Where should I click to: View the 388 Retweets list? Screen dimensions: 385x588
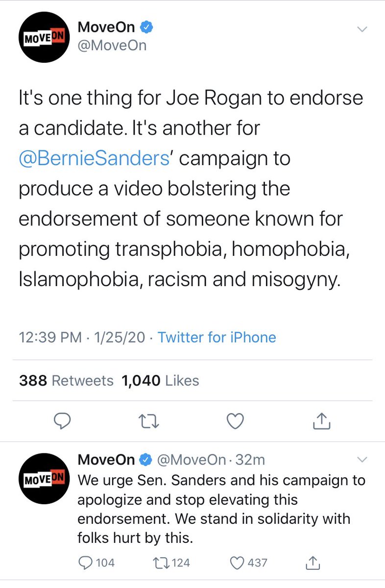(x=66, y=380)
